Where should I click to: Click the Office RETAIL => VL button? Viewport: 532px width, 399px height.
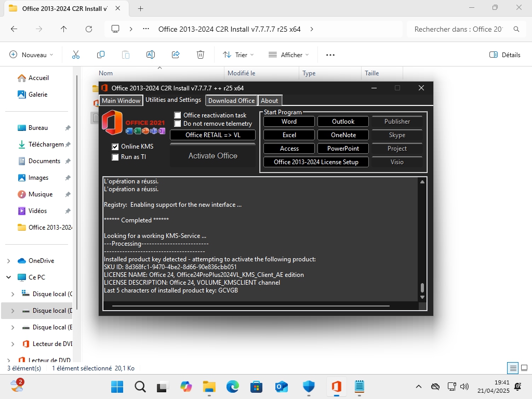tap(213, 135)
